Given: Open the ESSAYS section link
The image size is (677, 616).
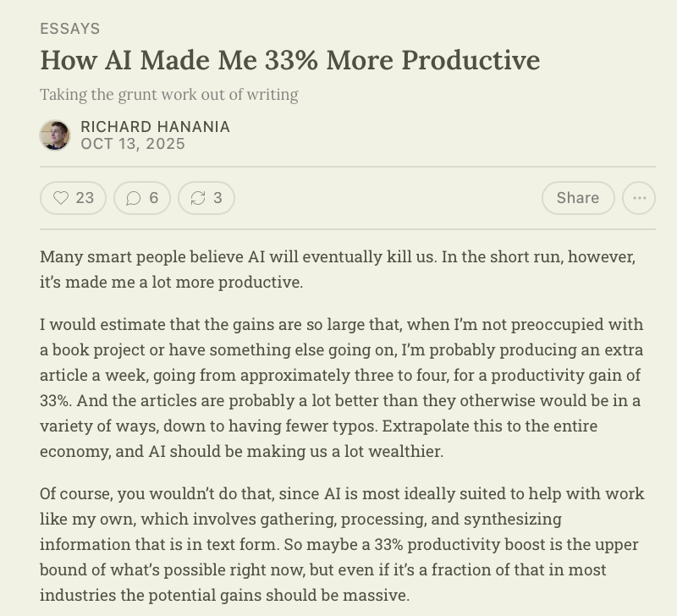Looking at the screenshot, I should tap(69, 28).
